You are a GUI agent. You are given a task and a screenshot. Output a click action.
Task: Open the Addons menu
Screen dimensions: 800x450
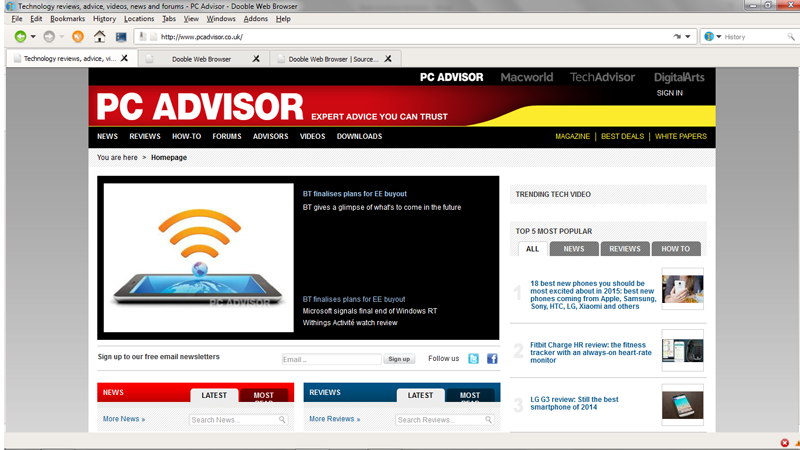click(255, 19)
